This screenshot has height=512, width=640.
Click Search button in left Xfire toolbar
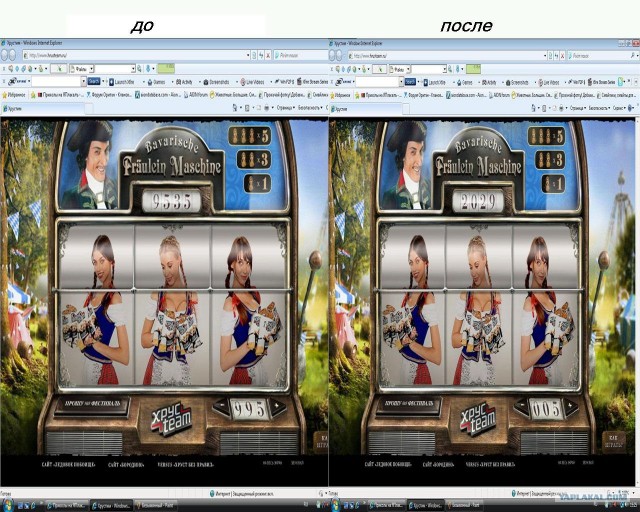pyautogui.click(x=94, y=81)
